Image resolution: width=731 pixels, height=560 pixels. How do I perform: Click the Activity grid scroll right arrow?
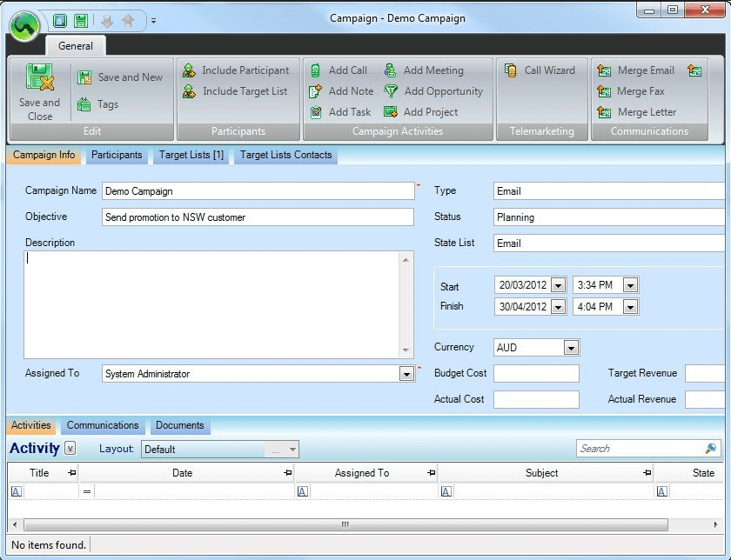tap(715, 524)
